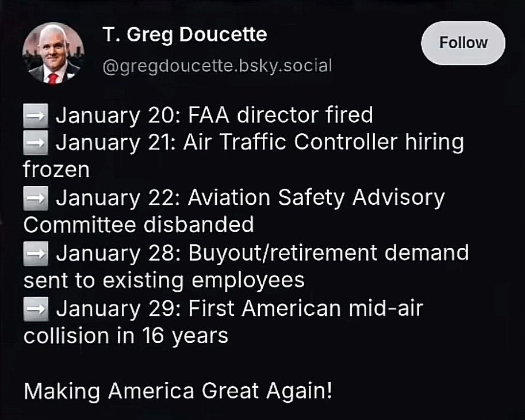The width and height of the screenshot is (525, 420).
Task: Click the T. Greg Doucette display name
Action: [x=185, y=35]
